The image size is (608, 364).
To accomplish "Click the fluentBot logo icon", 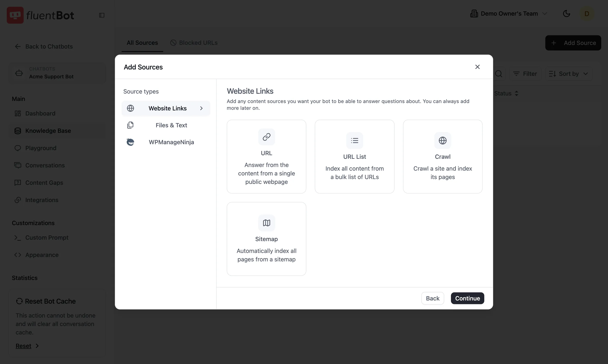I will coord(15,15).
